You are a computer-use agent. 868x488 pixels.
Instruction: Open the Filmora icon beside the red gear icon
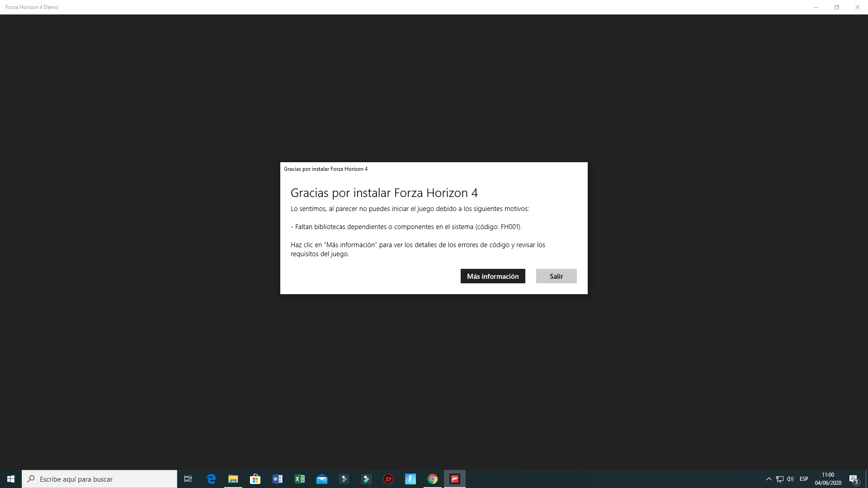366,479
